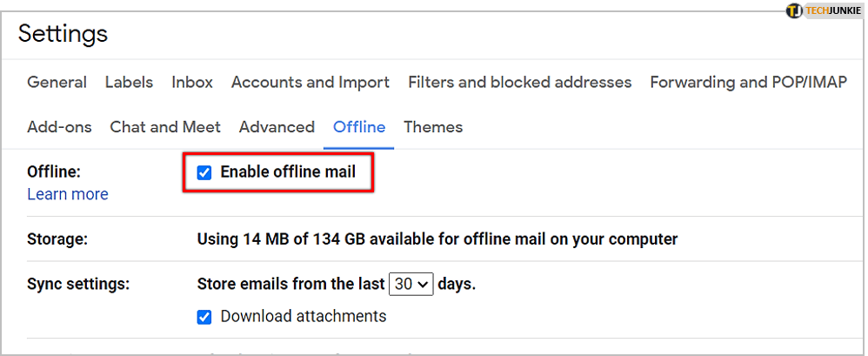Go to the Inbox settings tab
The image size is (868, 356).
click(192, 83)
